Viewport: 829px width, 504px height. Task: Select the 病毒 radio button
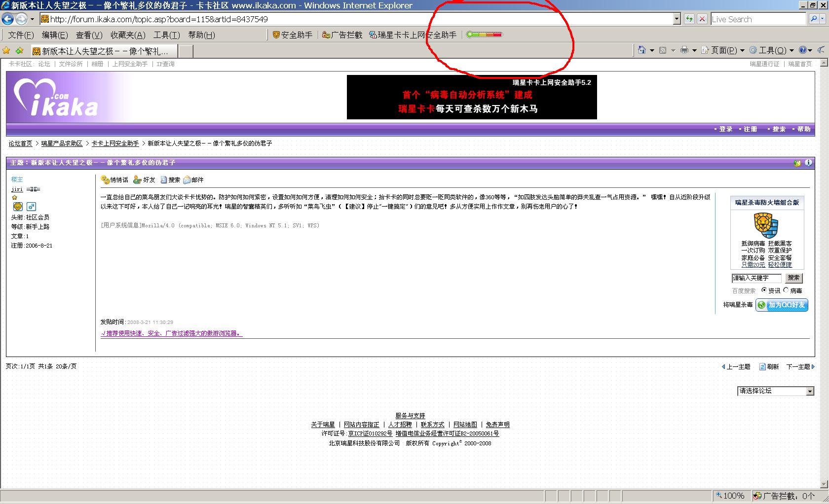pos(786,290)
